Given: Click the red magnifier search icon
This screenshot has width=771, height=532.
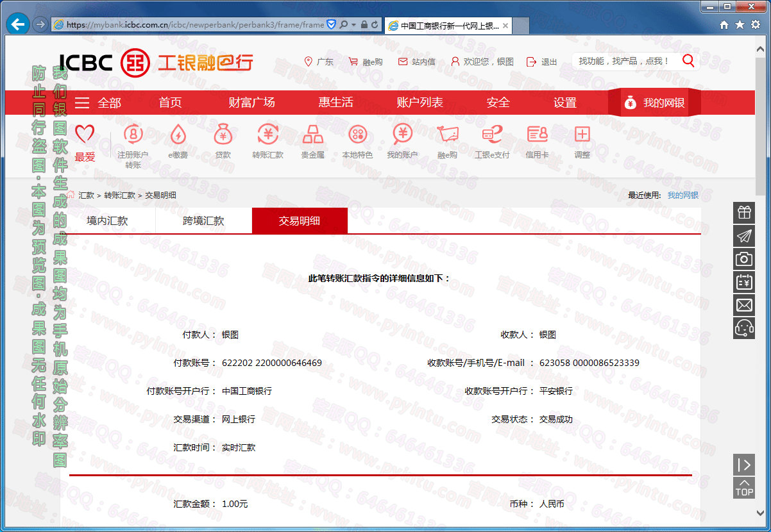Looking at the screenshot, I should pyautogui.click(x=688, y=61).
